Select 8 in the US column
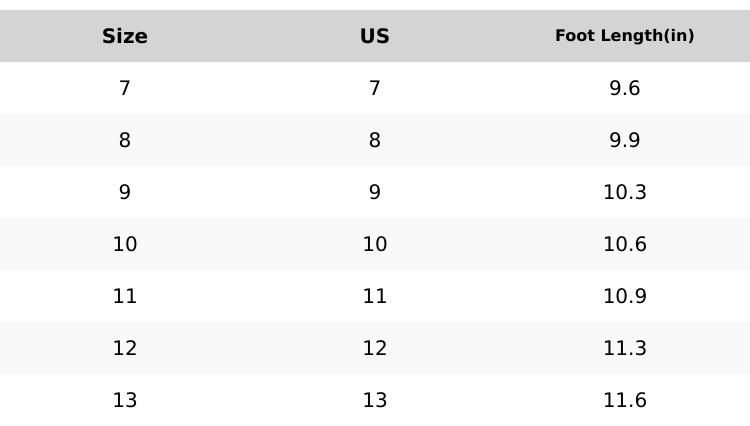The width and height of the screenshot is (750, 426). pos(375,140)
